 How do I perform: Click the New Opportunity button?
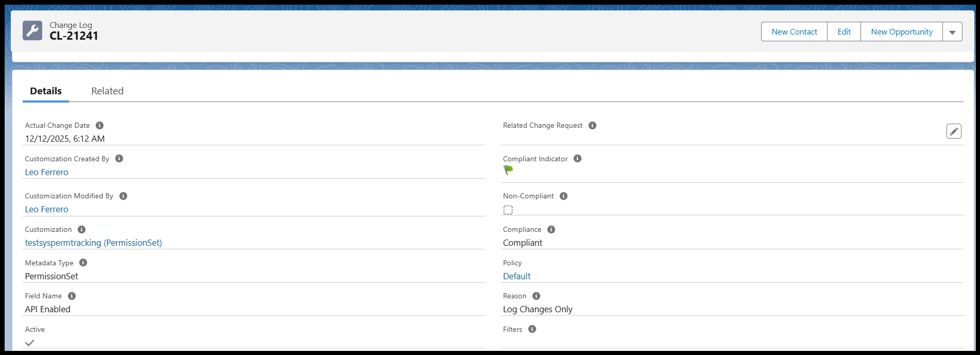[x=901, y=32]
